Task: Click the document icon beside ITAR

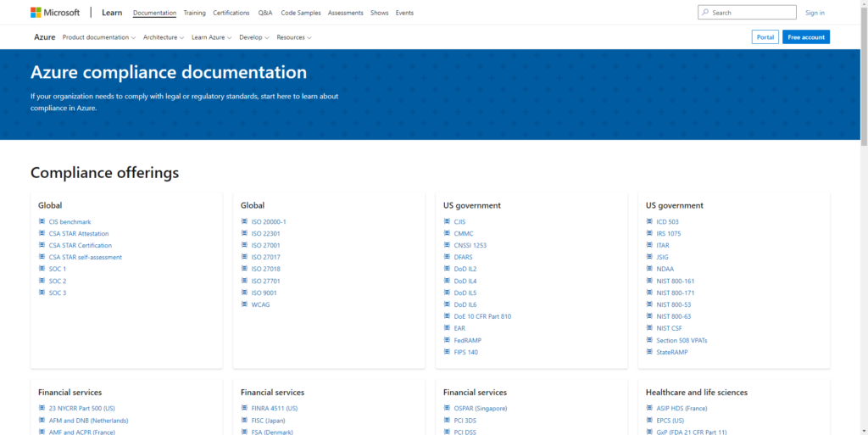Action: pyautogui.click(x=649, y=245)
